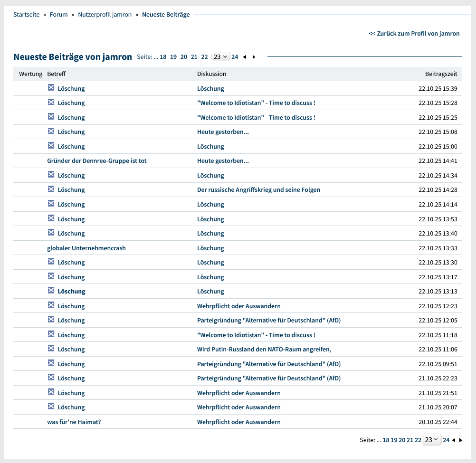
Task: Click bottom previous page arrow
Action: point(454,440)
